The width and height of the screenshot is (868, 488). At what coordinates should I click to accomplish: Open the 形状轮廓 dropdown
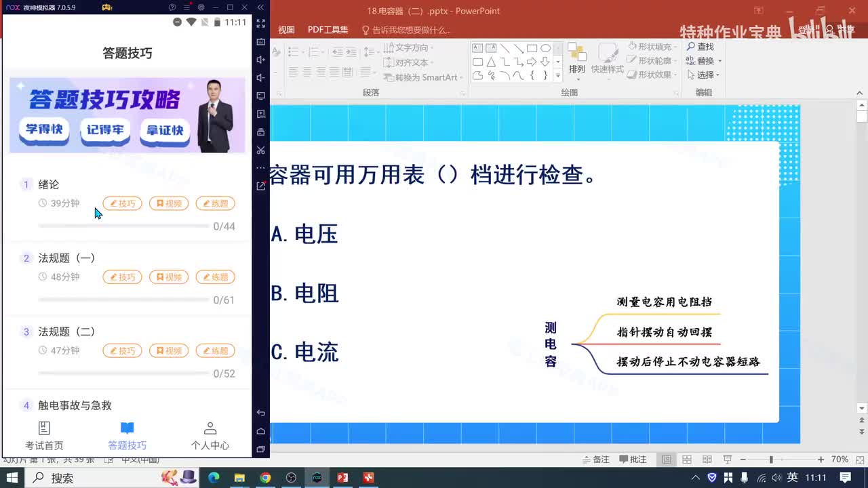click(651, 61)
